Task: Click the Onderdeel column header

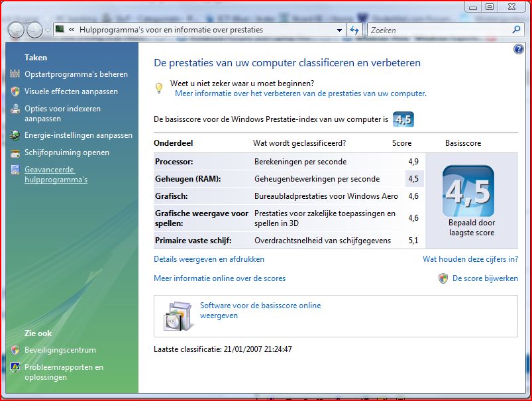Action: (x=174, y=143)
